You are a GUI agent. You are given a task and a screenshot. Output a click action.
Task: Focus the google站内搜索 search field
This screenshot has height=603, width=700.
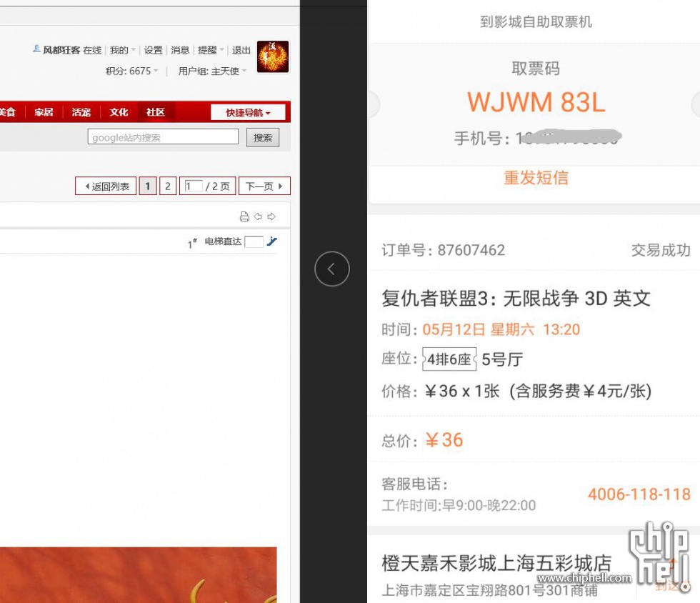(x=163, y=136)
